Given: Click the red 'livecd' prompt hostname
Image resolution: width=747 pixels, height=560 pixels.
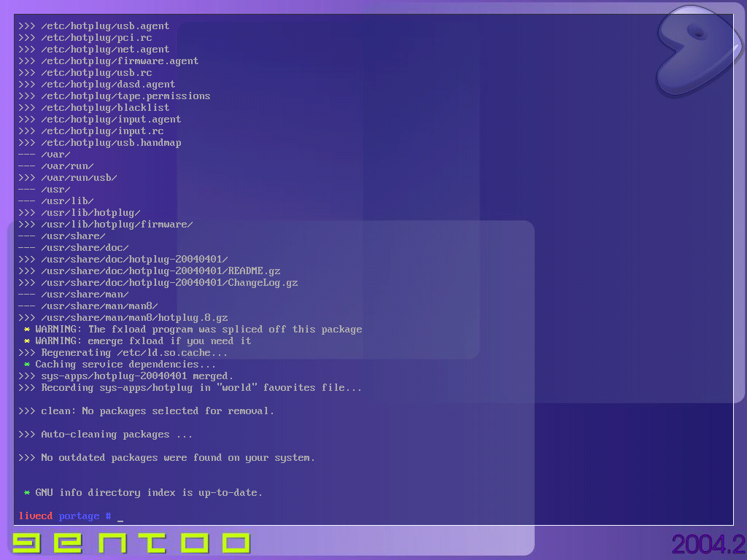Looking at the screenshot, I should click(36, 516).
